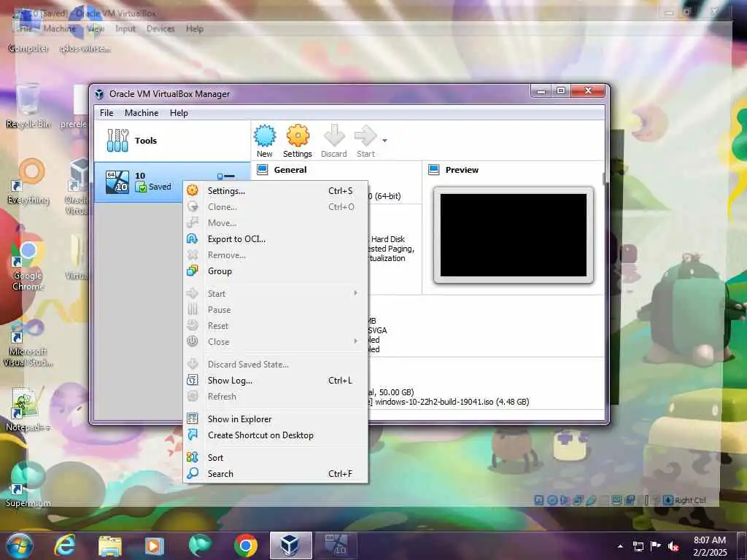Click the New machine toolbar icon

pyautogui.click(x=264, y=141)
